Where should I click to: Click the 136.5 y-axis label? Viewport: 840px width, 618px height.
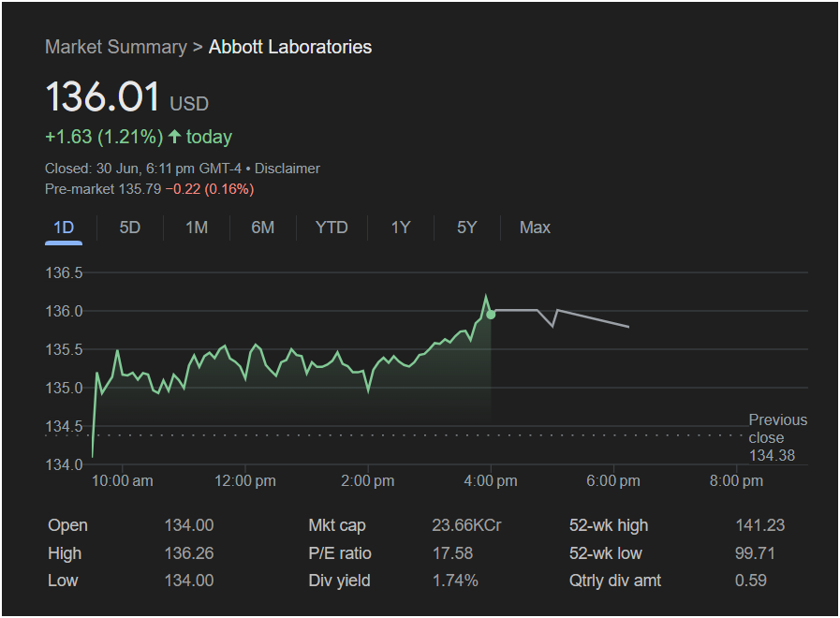[x=64, y=272]
